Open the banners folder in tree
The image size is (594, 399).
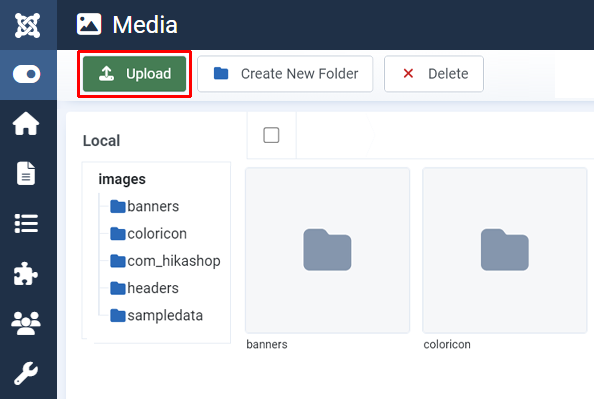coord(144,207)
